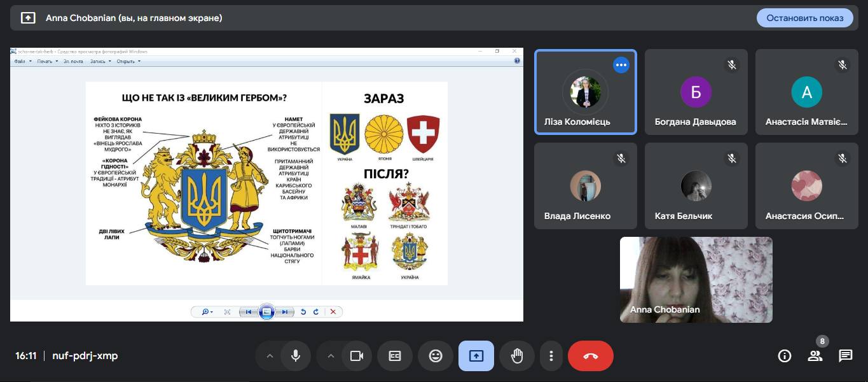
Task: Raise hand using the hand icon
Action: point(517,356)
